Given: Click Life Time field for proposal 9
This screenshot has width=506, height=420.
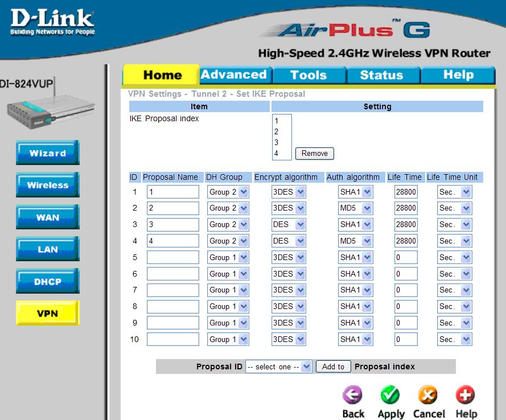Looking at the screenshot, I should [x=406, y=323].
